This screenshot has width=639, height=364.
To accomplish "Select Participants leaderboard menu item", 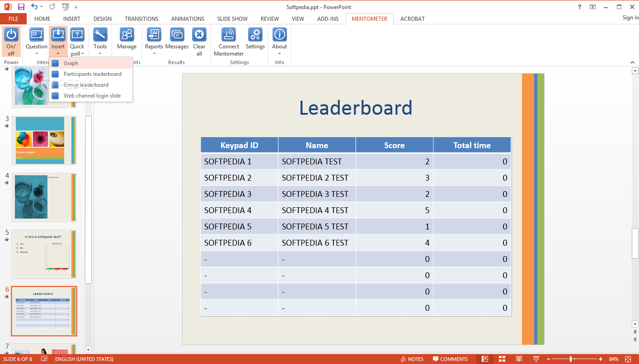I will [91, 74].
